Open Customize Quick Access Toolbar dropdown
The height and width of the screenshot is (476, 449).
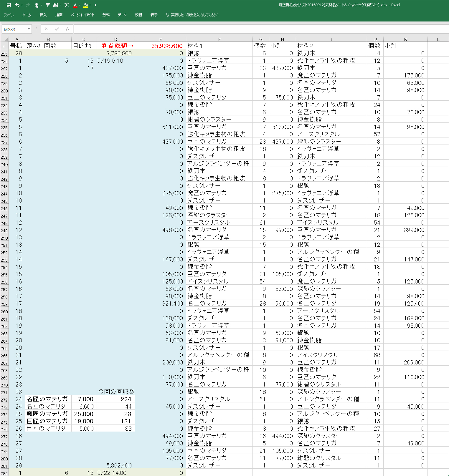pos(95,5)
